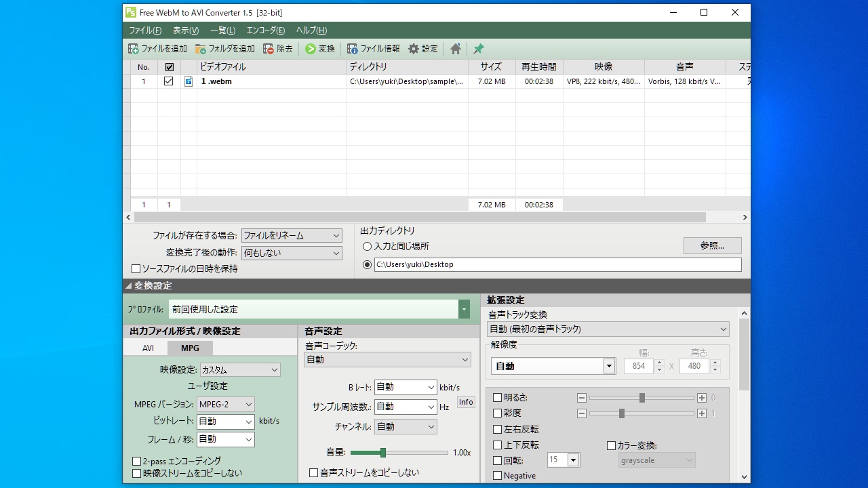Click the Remove (除去) toolbar icon
Image resolution: width=868 pixels, height=488 pixels.
tap(269, 49)
